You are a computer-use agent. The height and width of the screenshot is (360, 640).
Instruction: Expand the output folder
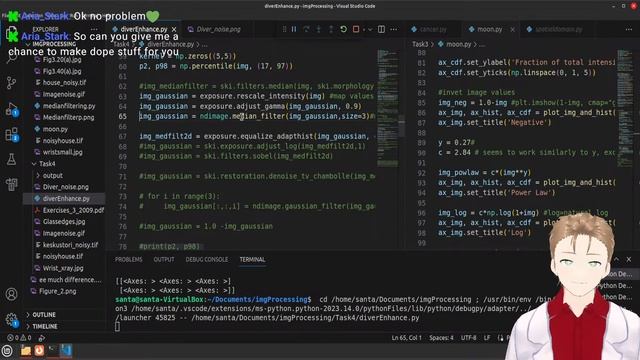[x=53, y=176]
